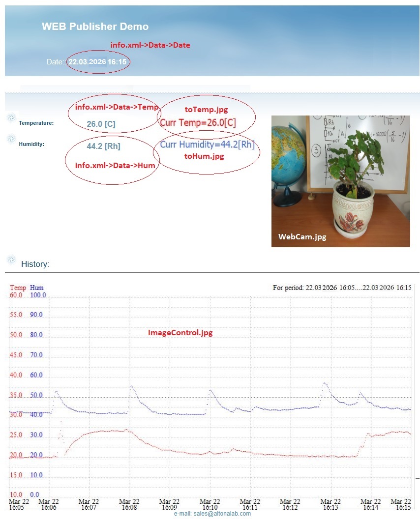Click the 'For period' date range text
This screenshot has width=420, height=522.
342,288
